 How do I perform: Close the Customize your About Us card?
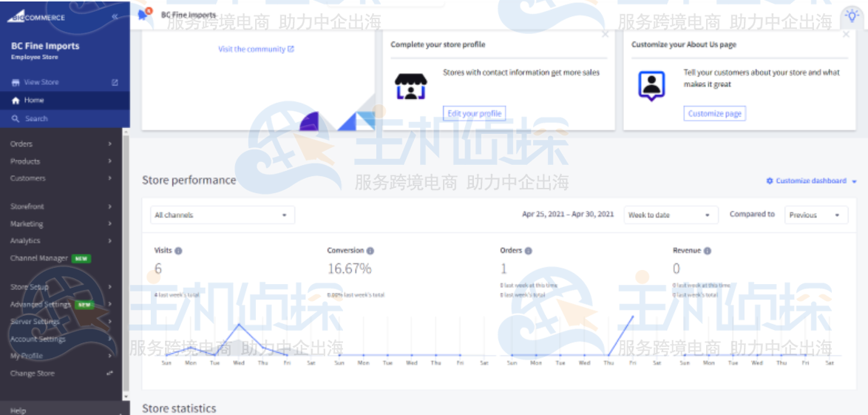(846, 34)
